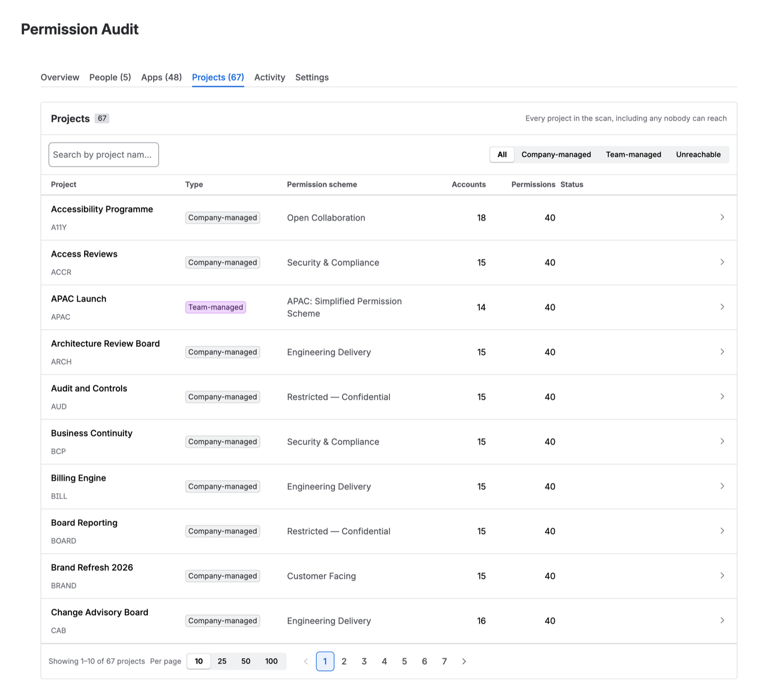
Task: Open the Apps (48) tab
Action: click(x=161, y=77)
